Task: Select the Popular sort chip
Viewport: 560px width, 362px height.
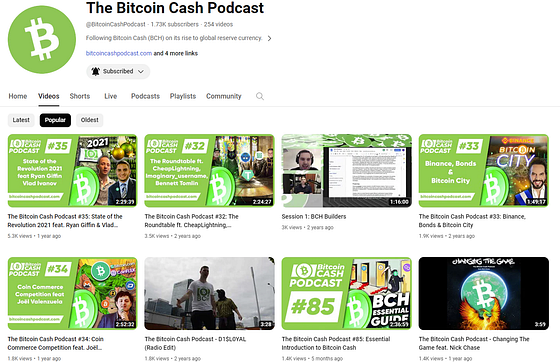Action: pos(55,120)
